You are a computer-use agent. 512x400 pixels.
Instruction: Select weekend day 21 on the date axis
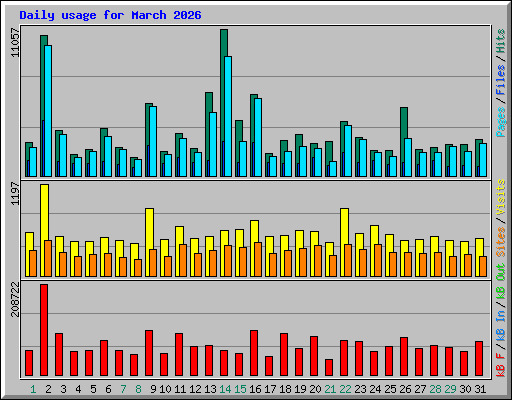pyautogui.click(x=330, y=389)
